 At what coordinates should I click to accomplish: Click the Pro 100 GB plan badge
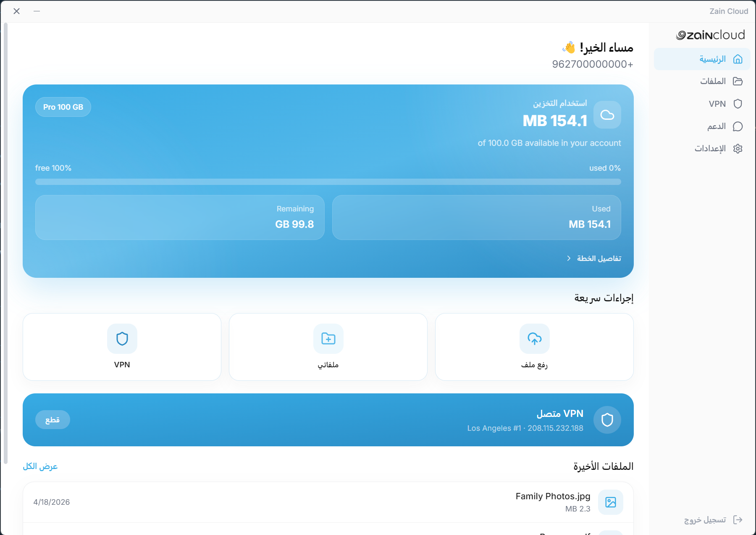click(x=63, y=107)
